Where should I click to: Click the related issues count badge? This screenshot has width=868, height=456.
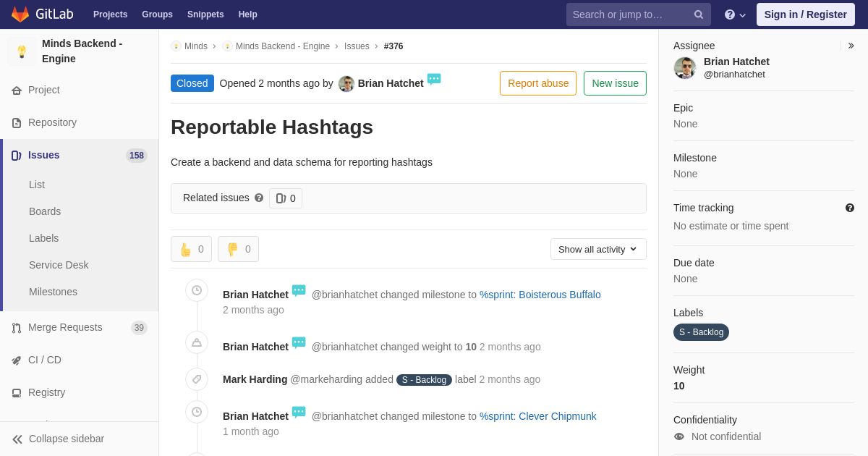[286, 198]
